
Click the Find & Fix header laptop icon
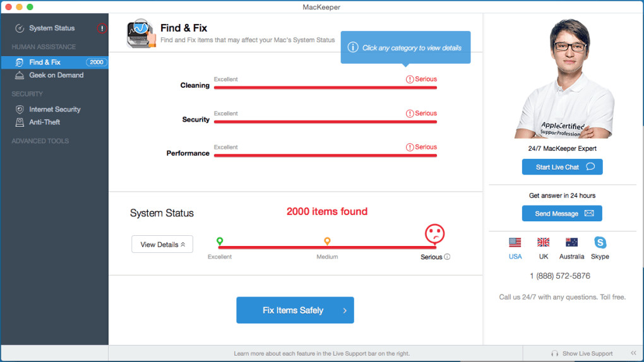tap(141, 33)
